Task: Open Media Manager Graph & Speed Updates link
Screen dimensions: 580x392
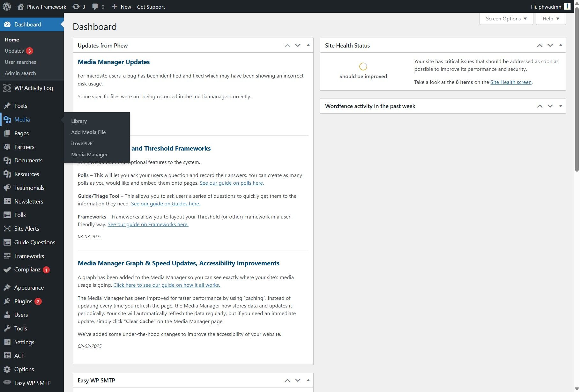Action: [179, 263]
